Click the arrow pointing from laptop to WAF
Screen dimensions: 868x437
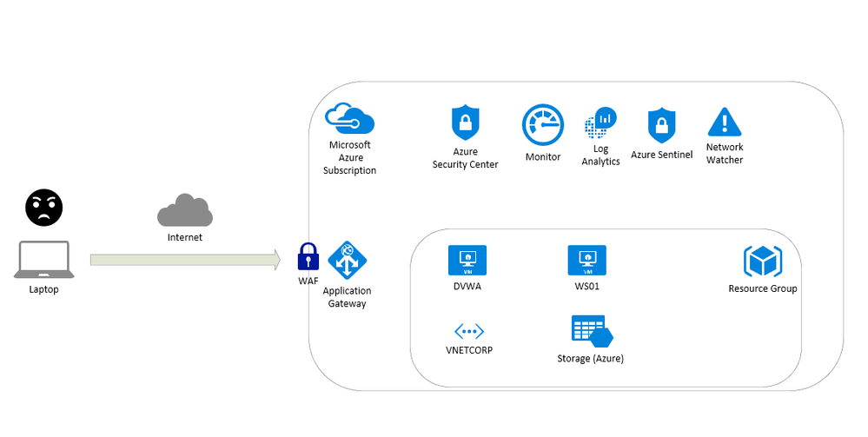[x=185, y=260]
